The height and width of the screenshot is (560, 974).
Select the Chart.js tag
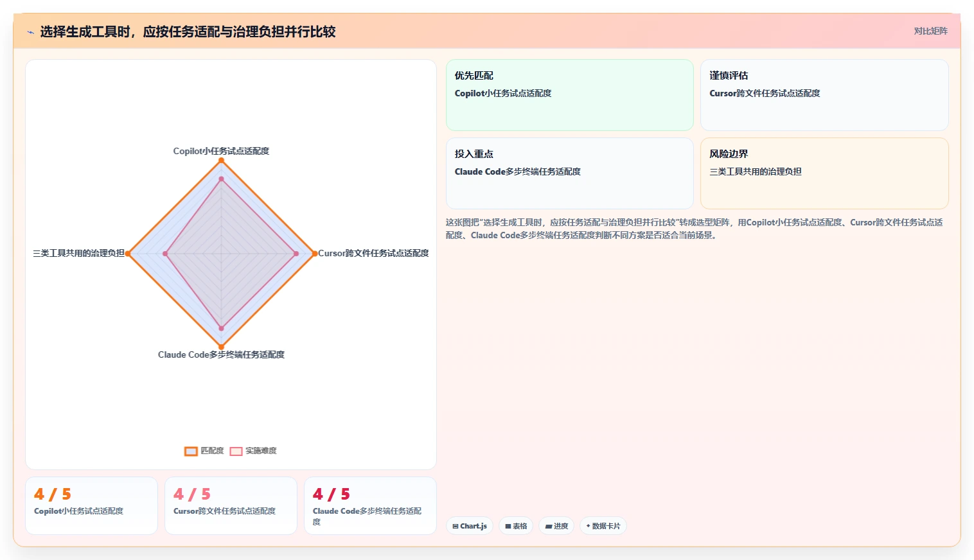(470, 526)
